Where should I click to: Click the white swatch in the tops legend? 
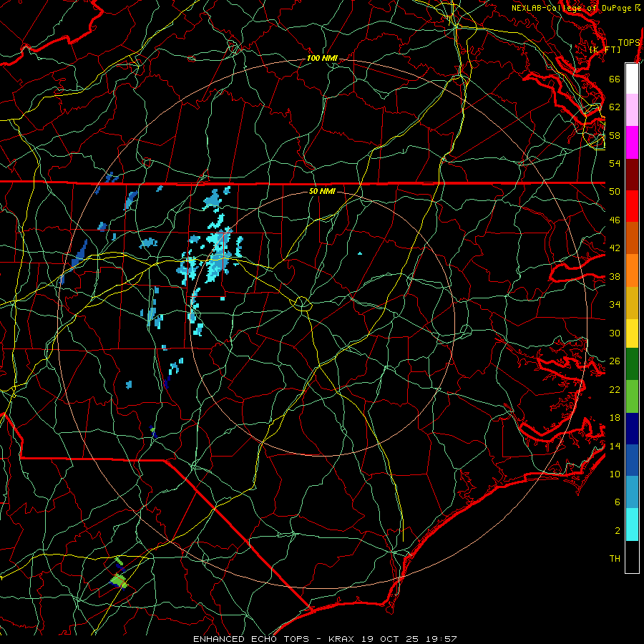(x=632, y=79)
